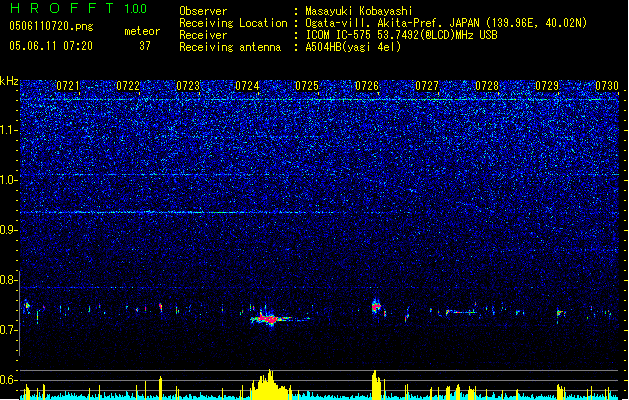Click the 0722 time marker

point(128,86)
